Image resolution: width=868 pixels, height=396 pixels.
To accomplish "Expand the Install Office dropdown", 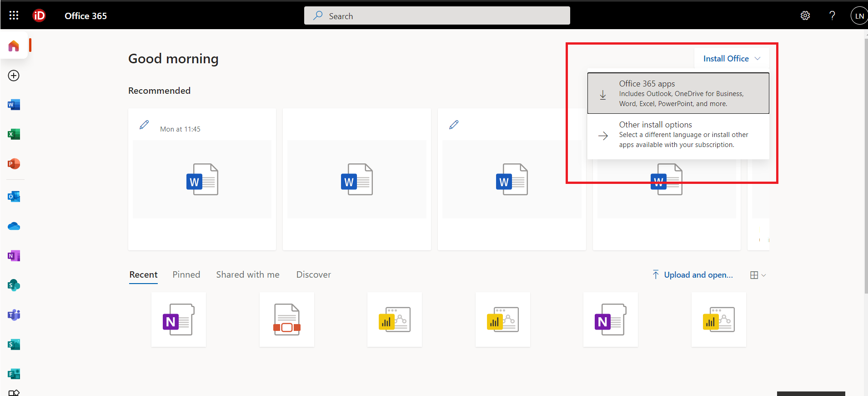I will tap(732, 59).
